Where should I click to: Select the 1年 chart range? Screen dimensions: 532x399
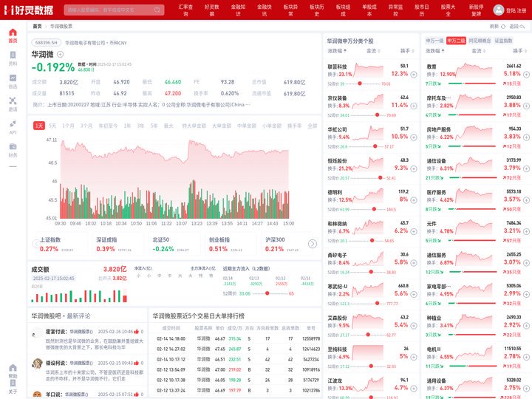(x=127, y=126)
